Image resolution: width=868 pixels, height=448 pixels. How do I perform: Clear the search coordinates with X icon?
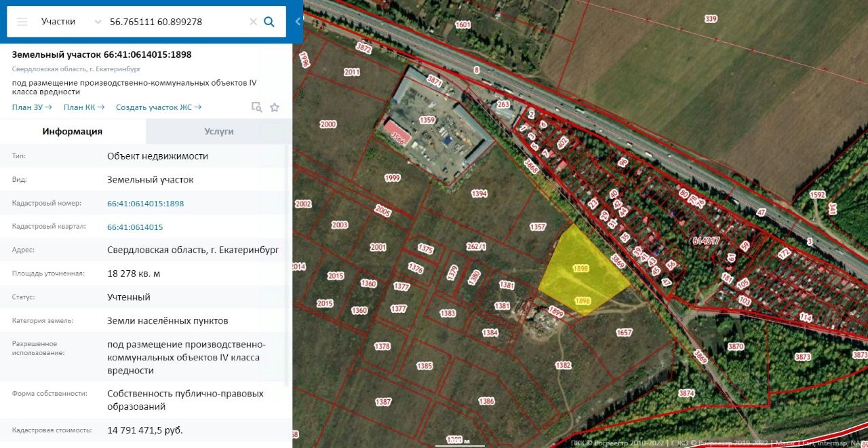point(253,22)
